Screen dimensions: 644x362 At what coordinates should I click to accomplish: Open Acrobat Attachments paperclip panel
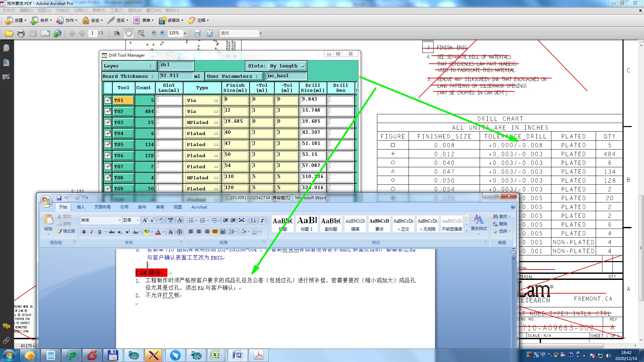(x=6, y=341)
